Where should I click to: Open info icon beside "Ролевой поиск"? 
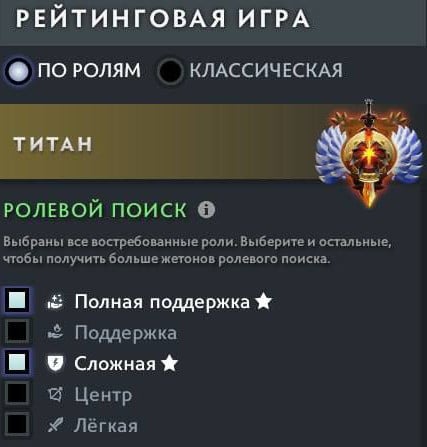click(x=207, y=210)
